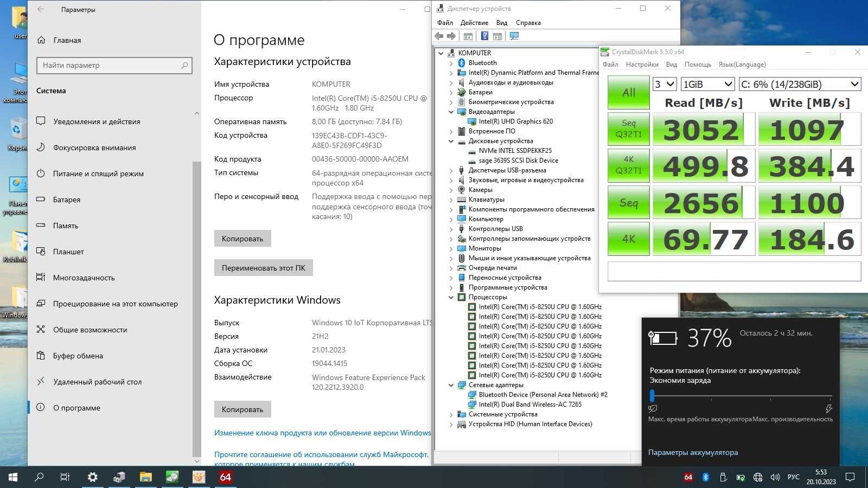Click volume icon in system tray

775,477
